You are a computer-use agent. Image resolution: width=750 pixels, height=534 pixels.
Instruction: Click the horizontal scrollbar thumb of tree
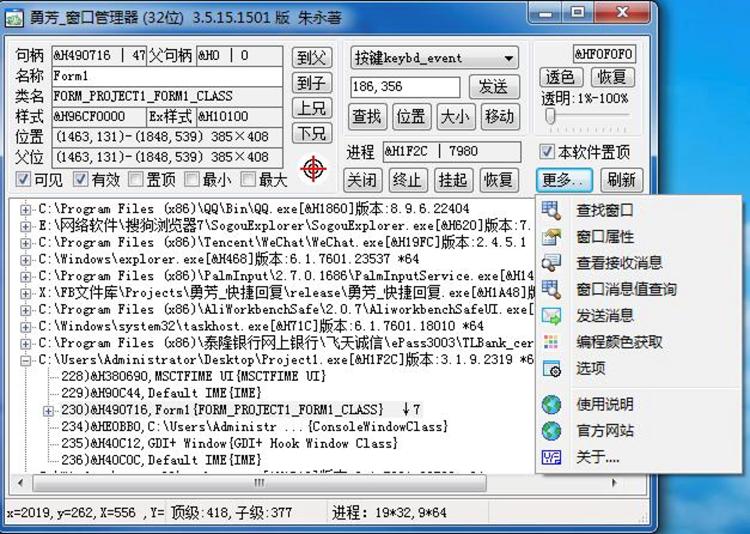(259, 483)
